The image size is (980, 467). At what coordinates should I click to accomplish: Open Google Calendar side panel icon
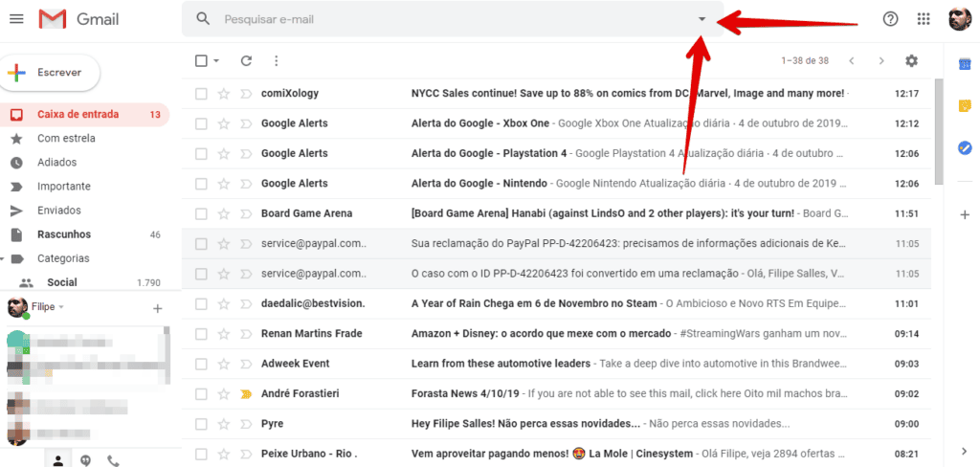[965, 64]
